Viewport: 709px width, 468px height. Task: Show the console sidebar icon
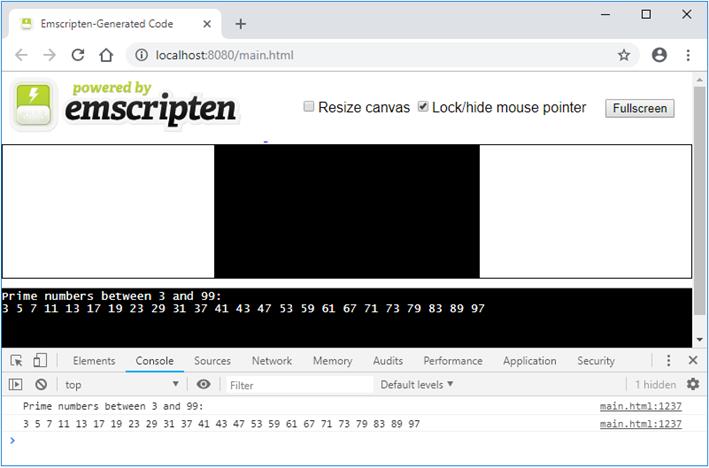tap(15, 384)
